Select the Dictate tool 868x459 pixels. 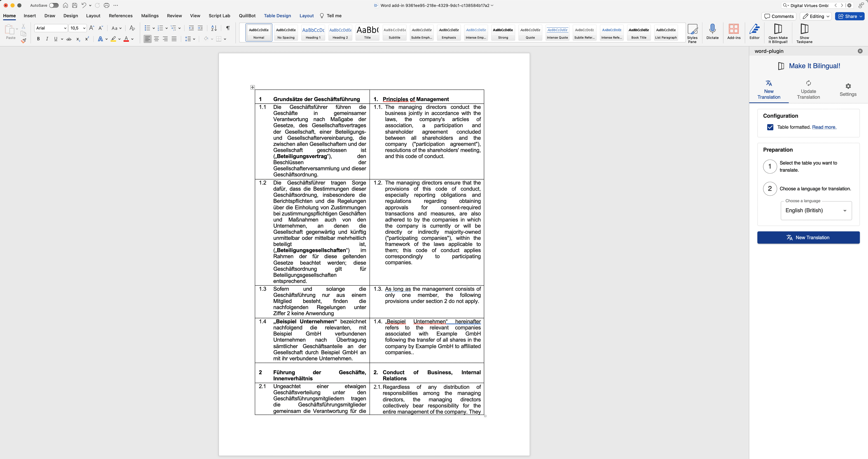712,33
